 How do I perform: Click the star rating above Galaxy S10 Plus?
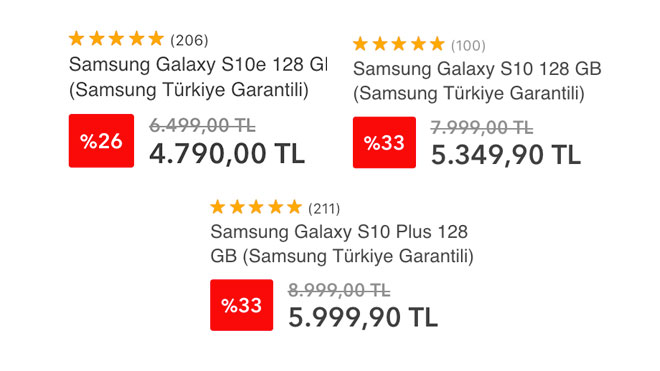[256, 207]
